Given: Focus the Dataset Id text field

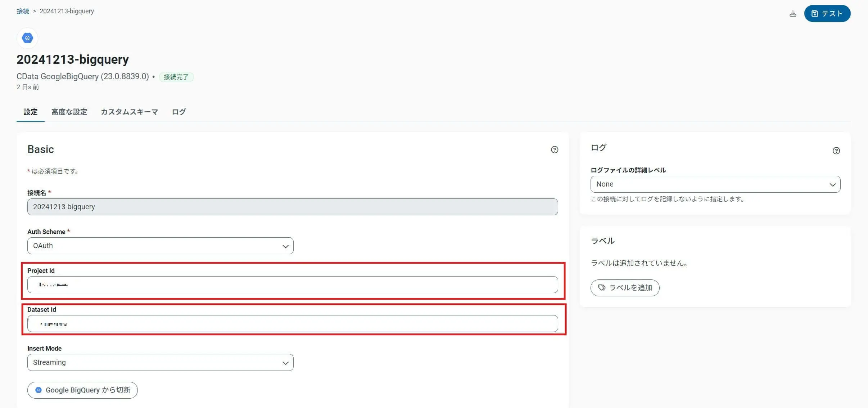Looking at the screenshot, I should [292, 324].
